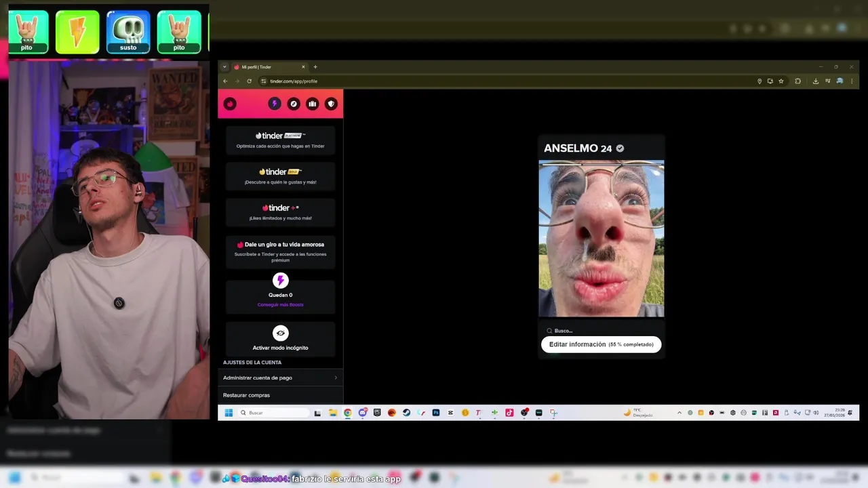Select the 'Mi perfil | Tinder' browser tab

[269, 67]
